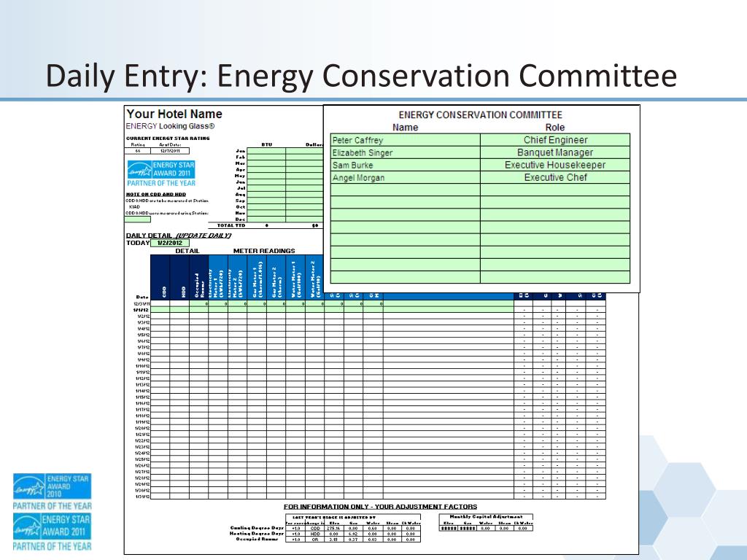This screenshot has height=560, width=747.
Task: Click the Gas Meter 2 column header
Action: pos(276,277)
